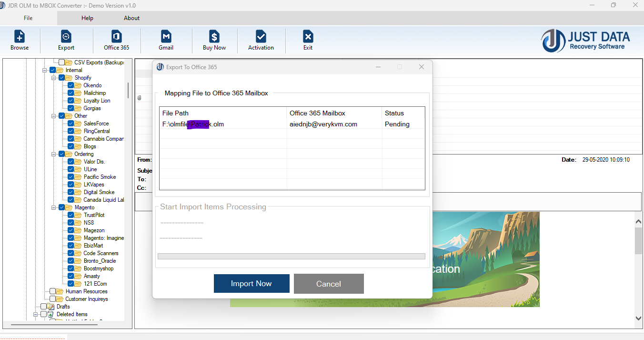Click the LKVapes folder icon
644x340 pixels.
click(78, 185)
